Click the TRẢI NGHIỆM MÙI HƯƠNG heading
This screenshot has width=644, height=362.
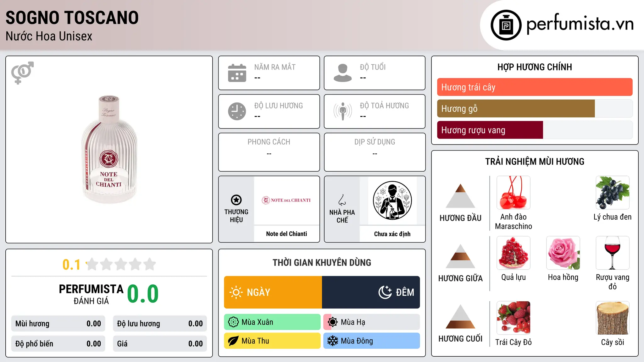coord(535,162)
